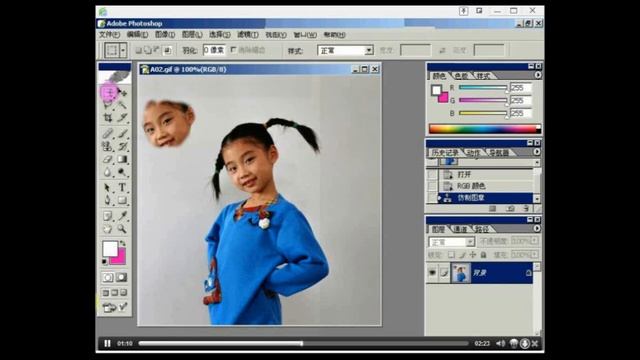Switch to Standard Screen mode
Image resolution: width=640 pixels, height=360 pixels.
(106, 293)
